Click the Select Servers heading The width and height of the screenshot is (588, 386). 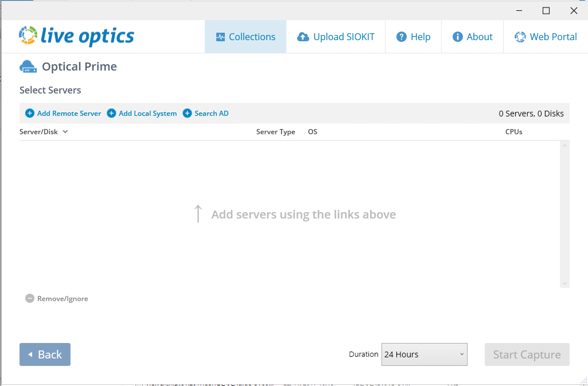[x=50, y=90]
